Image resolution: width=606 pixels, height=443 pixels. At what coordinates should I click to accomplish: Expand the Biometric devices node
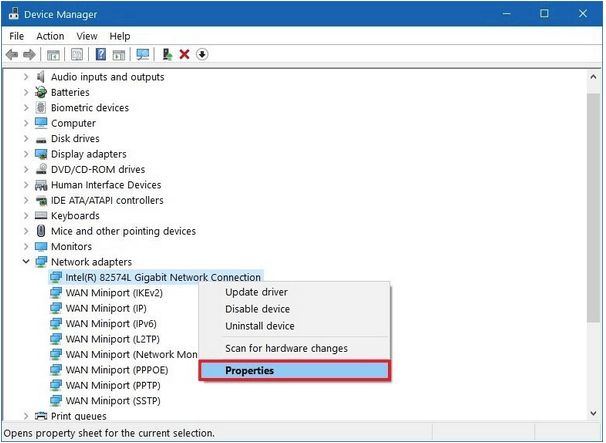click(26, 107)
